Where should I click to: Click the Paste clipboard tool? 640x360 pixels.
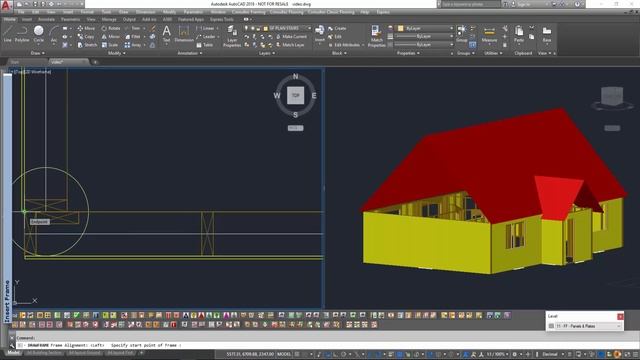click(519, 34)
